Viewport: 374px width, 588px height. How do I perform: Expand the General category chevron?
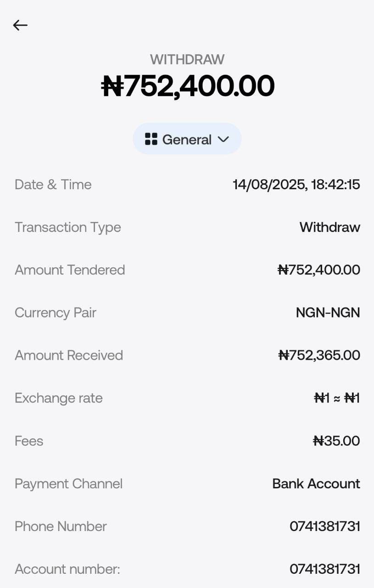pyautogui.click(x=223, y=139)
